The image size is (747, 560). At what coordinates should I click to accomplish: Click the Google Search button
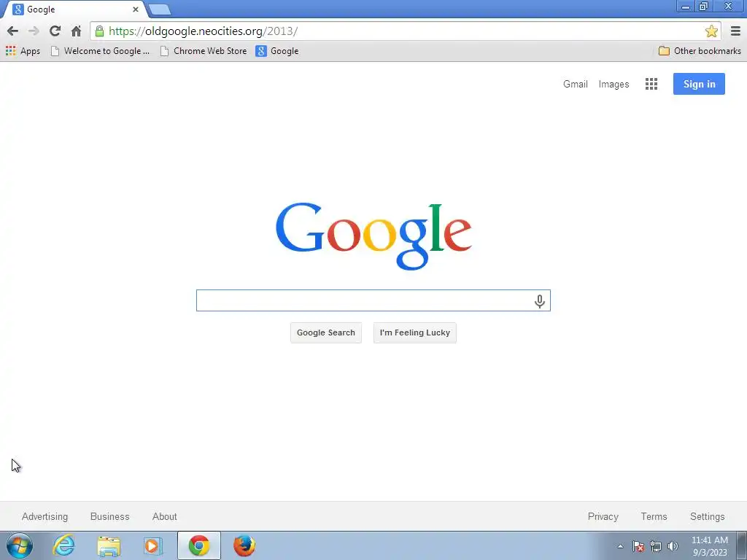click(326, 332)
